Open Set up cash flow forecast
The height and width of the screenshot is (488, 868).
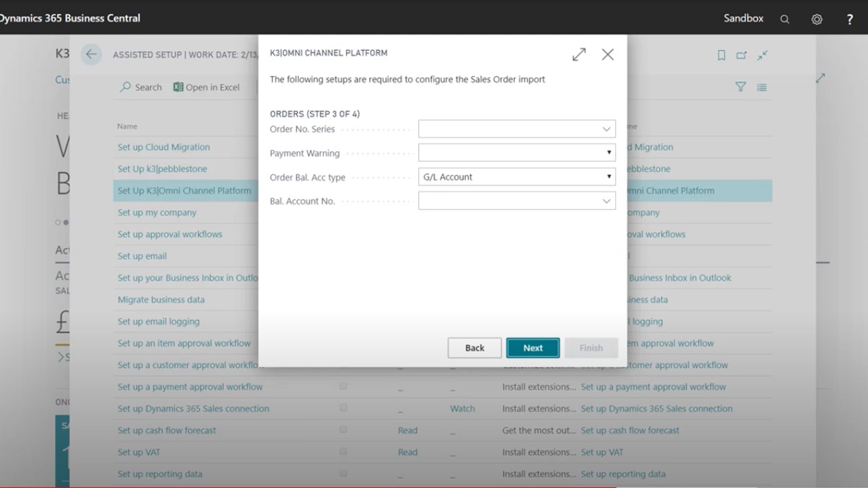(167, 430)
